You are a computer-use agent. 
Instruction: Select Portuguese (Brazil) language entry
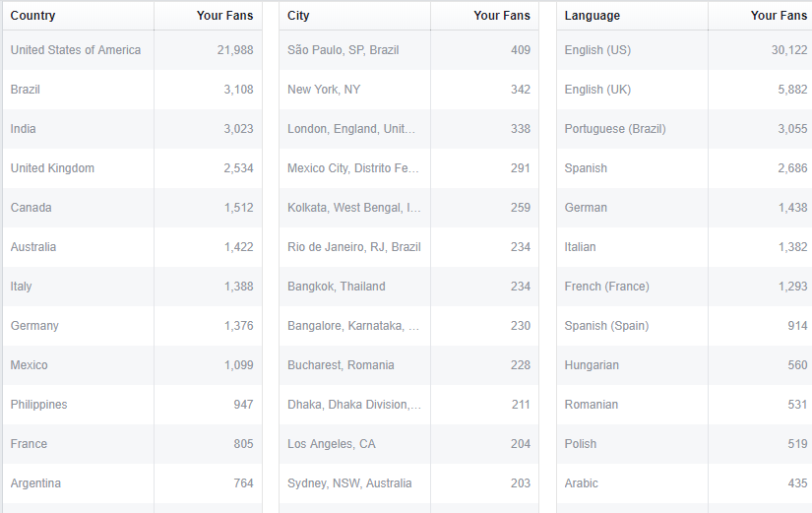615,129
